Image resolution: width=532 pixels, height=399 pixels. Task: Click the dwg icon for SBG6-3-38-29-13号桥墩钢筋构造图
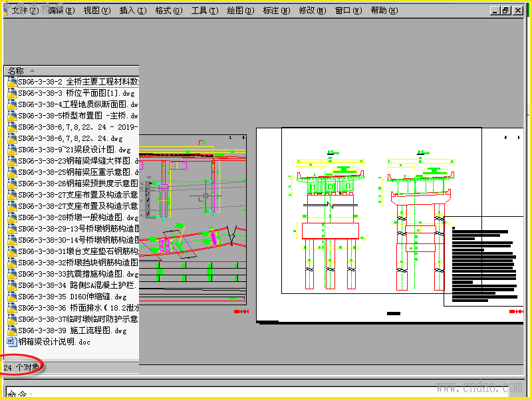tap(12, 229)
